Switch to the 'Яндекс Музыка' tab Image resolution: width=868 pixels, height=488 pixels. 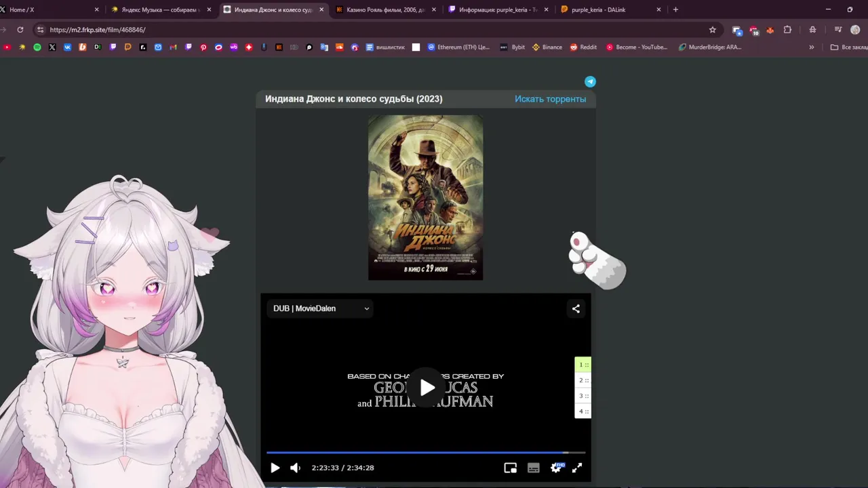pyautogui.click(x=161, y=9)
